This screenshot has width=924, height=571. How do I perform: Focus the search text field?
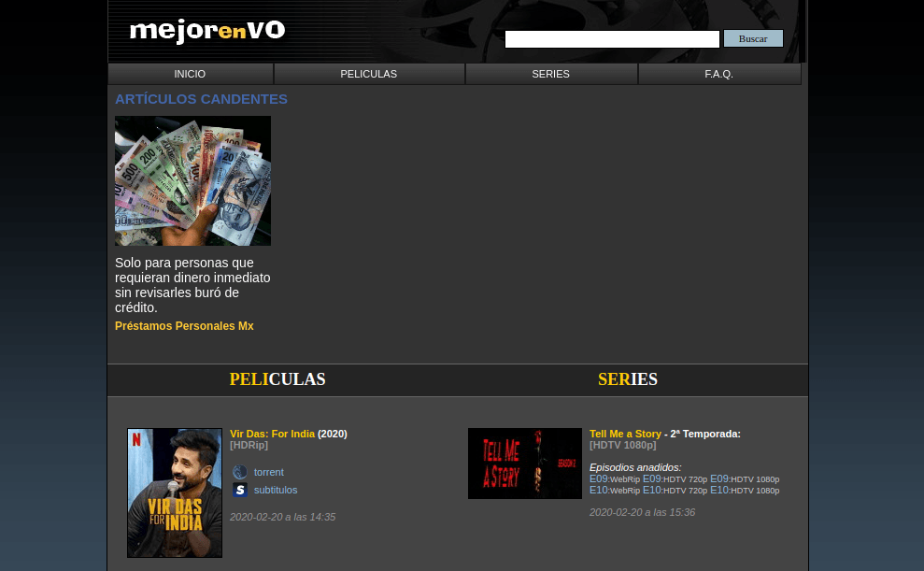(x=612, y=39)
